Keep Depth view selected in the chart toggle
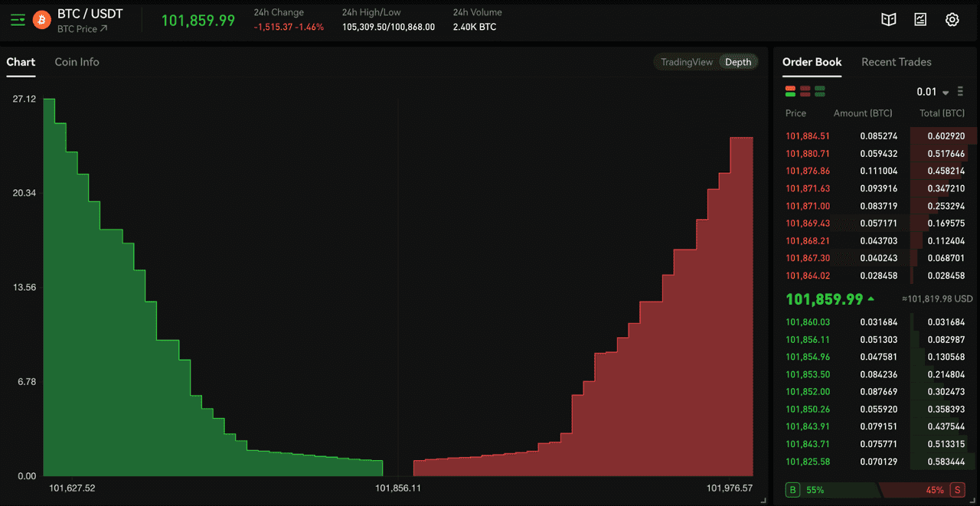Screen dimensions: 980x506 737,62
